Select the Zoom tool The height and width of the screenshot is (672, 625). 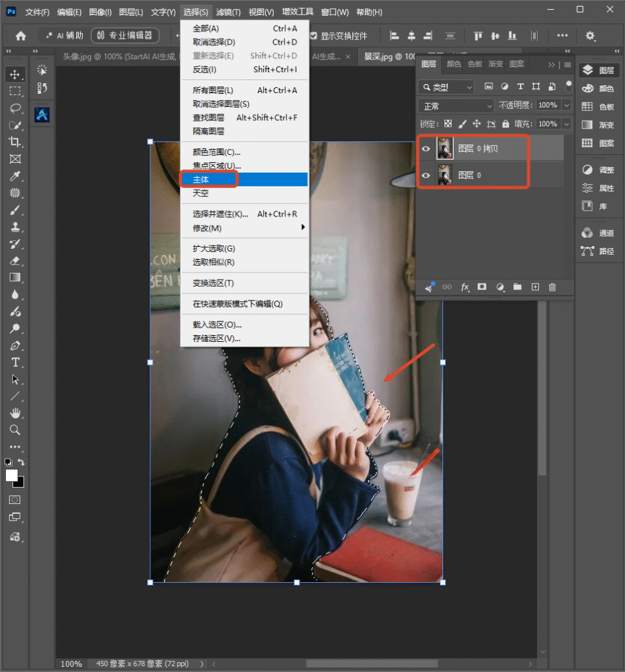pos(15,430)
